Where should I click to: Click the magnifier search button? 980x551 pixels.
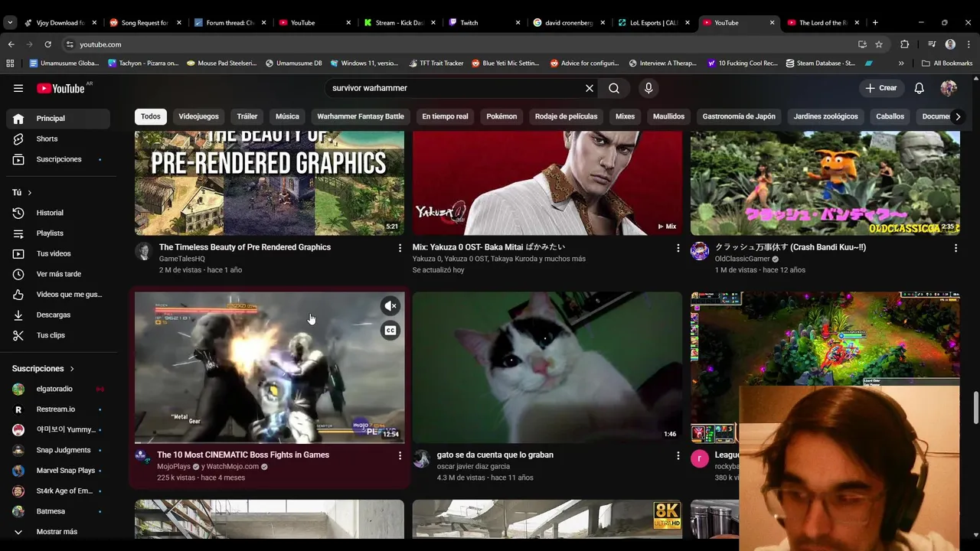tap(614, 88)
